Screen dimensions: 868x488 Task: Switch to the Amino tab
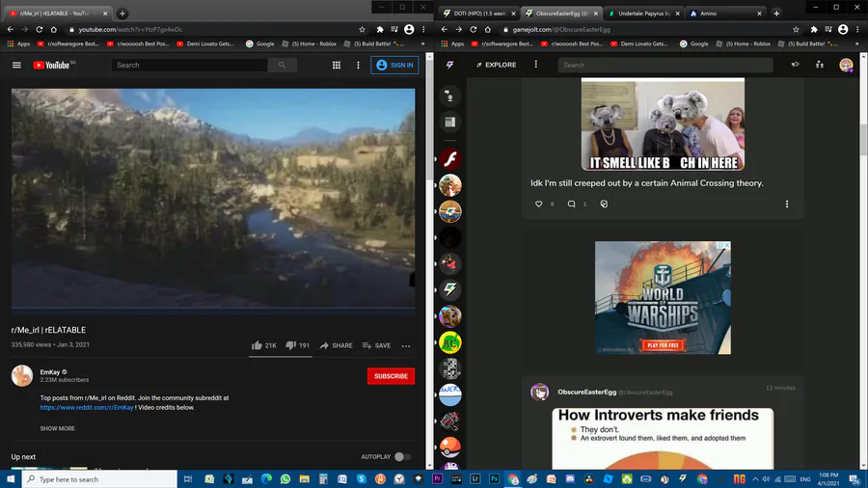pyautogui.click(x=725, y=14)
